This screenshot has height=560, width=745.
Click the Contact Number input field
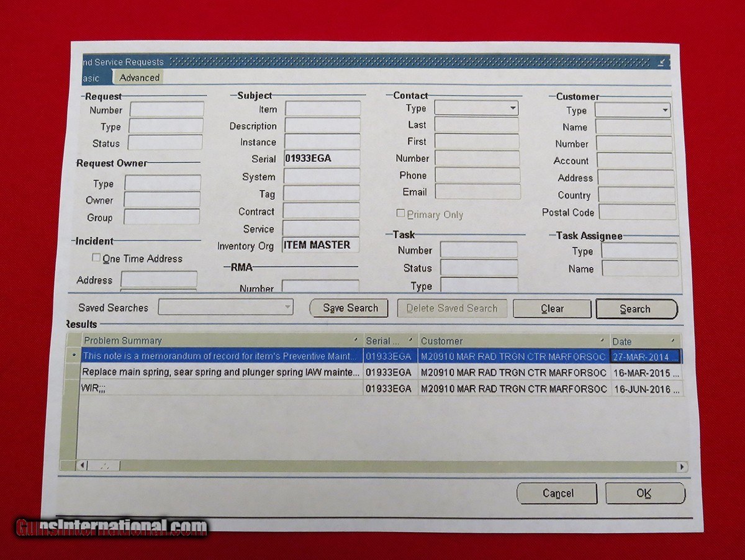pyautogui.click(x=477, y=158)
